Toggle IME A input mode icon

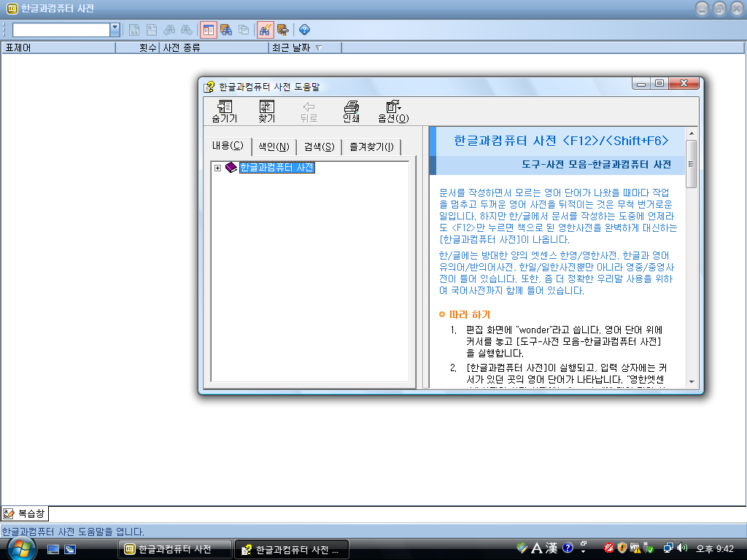click(x=536, y=548)
